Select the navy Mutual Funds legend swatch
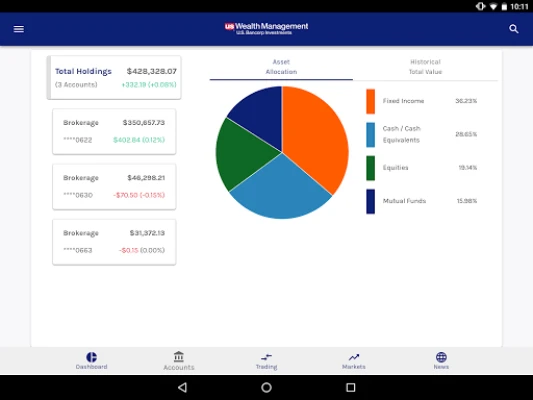 point(371,201)
